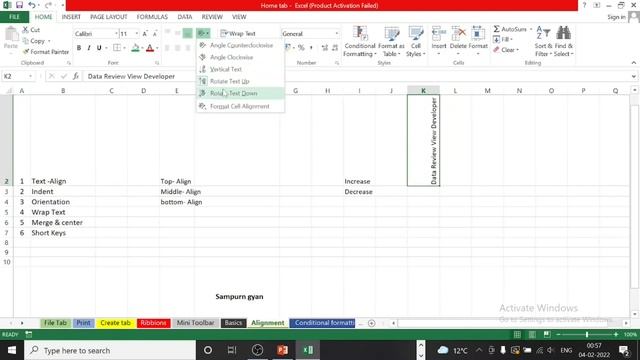Click the Insert Function fx icon

coord(76,76)
